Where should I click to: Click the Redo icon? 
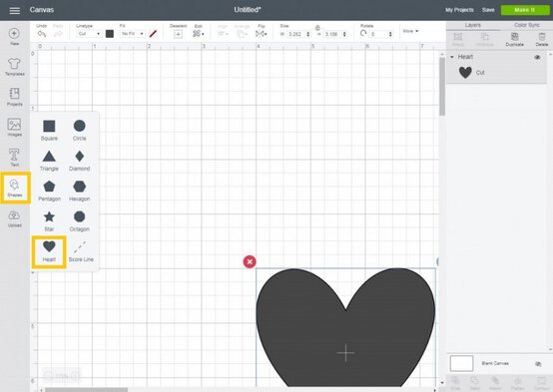click(x=58, y=34)
